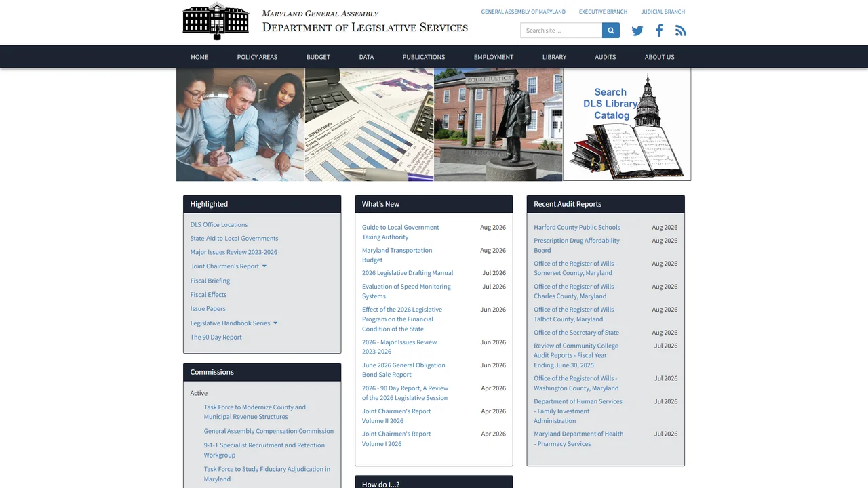The width and height of the screenshot is (868, 488).
Task: Open the Employment menu
Action: [x=494, y=57]
